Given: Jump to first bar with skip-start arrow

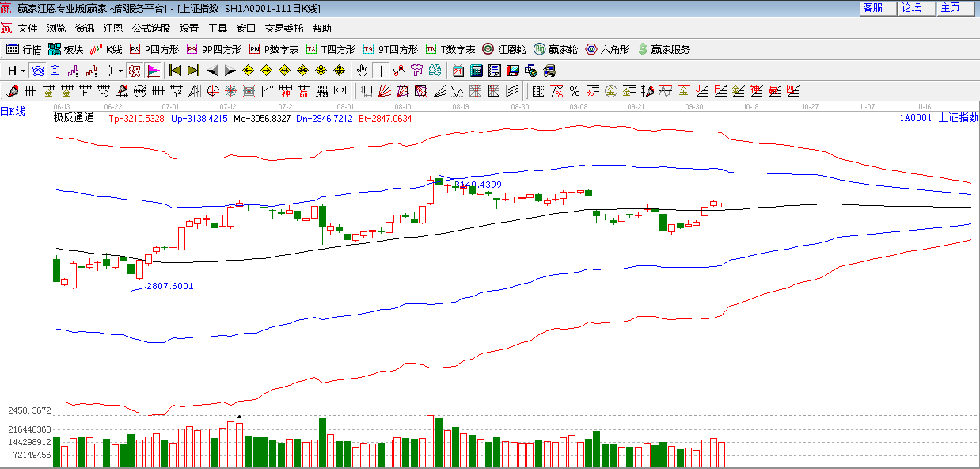Looking at the screenshot, I should coord(176,71).
